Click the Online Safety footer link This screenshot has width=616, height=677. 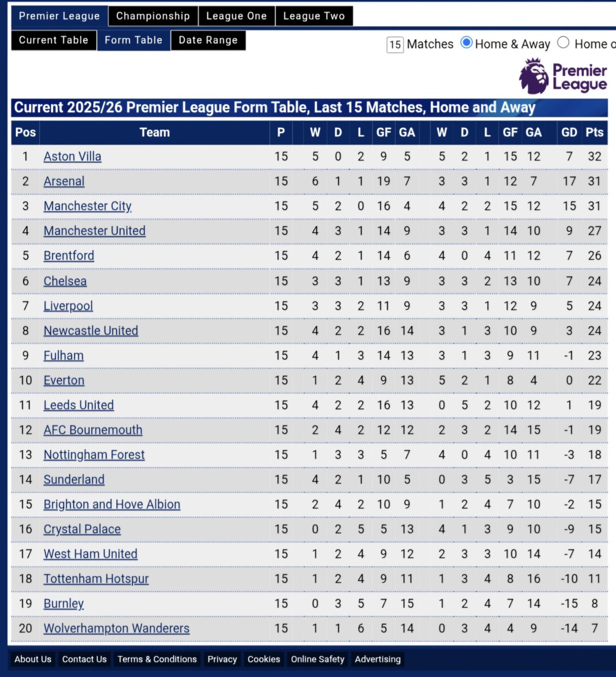(x=317, y=659)
